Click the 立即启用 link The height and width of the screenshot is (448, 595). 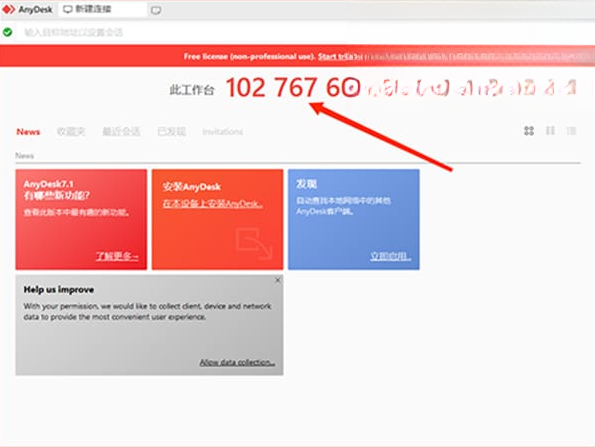(x=390, y=256)
